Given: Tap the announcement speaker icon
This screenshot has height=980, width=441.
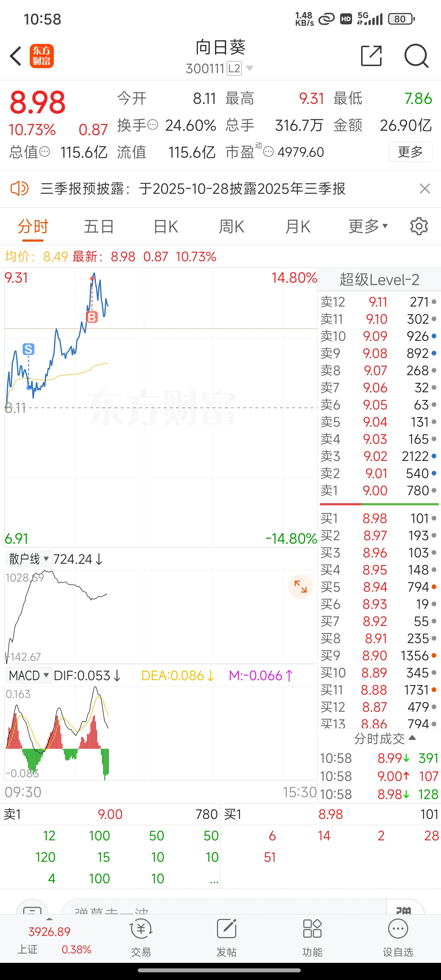Looking at the screenshot, I should click(19, 188).
